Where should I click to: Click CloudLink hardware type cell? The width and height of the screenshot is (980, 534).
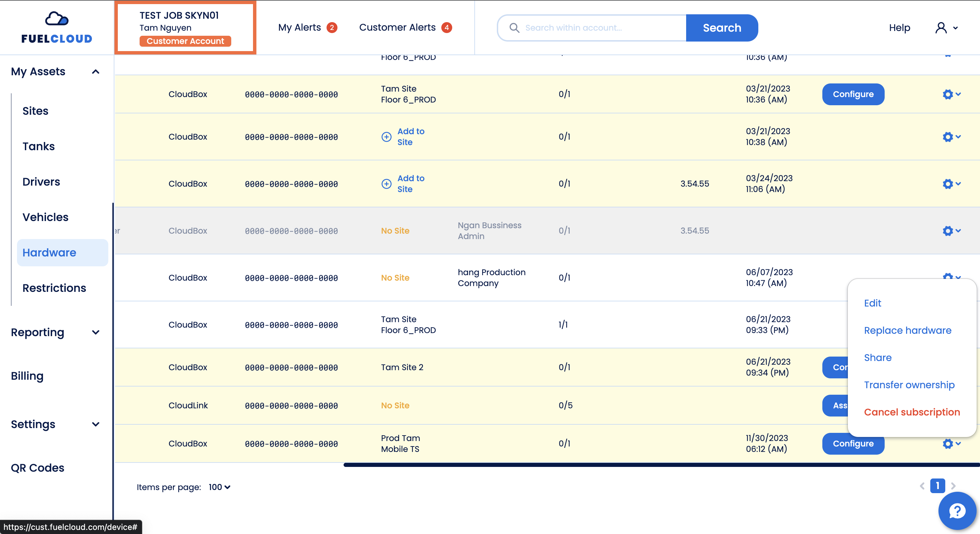click(x=188, y=405)
